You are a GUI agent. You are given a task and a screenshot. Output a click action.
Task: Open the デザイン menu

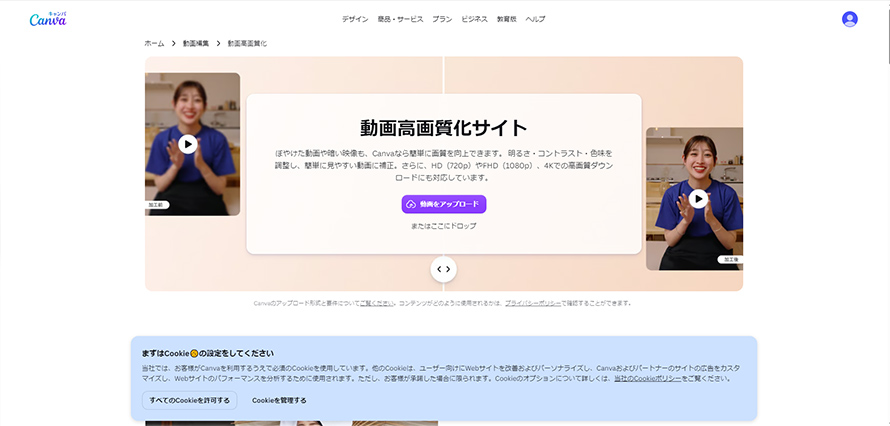[x=355, y=19]
